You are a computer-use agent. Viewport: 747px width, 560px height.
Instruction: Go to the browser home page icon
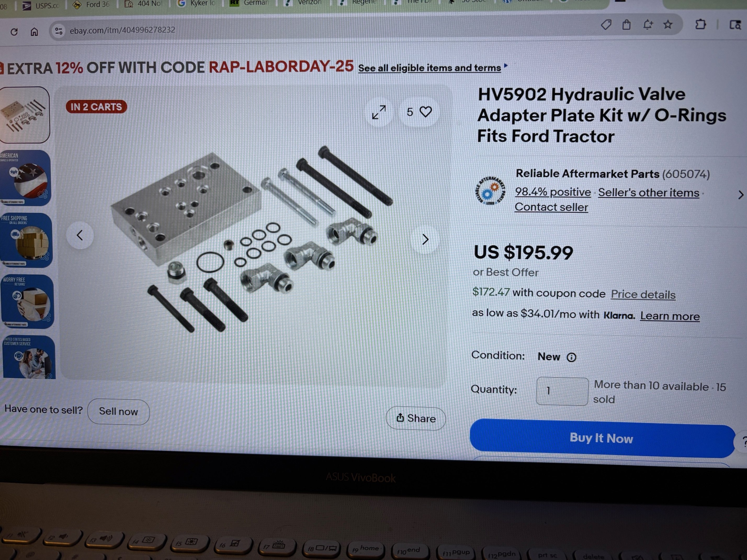(x=34, y=32)
